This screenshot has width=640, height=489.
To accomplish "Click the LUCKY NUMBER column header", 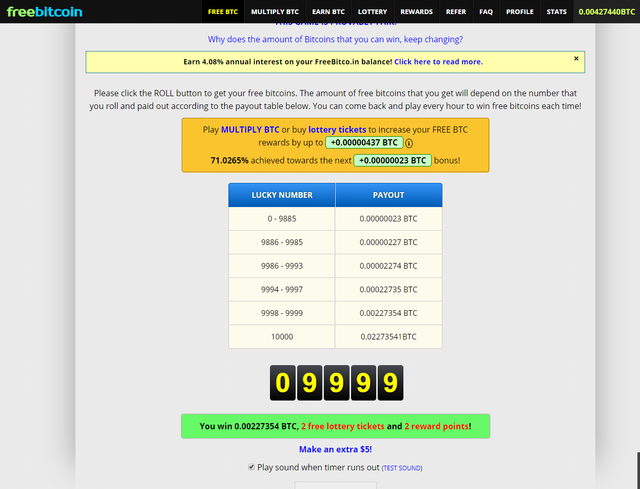I will (x=282, y=195).
